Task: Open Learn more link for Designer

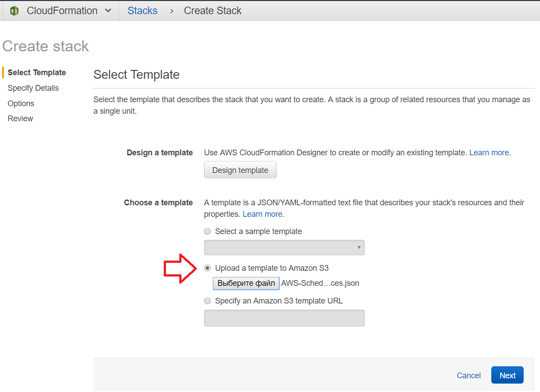Action: [490, 153]
